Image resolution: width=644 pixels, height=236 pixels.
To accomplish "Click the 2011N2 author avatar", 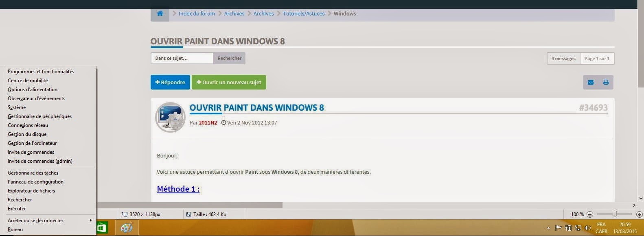I will point(171,117).
